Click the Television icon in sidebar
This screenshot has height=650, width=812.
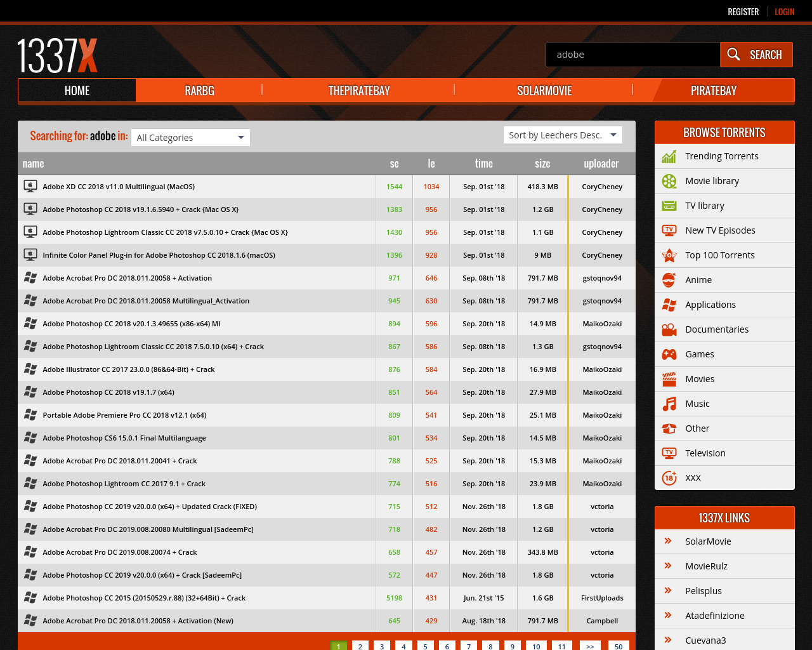tap(669, 453)
